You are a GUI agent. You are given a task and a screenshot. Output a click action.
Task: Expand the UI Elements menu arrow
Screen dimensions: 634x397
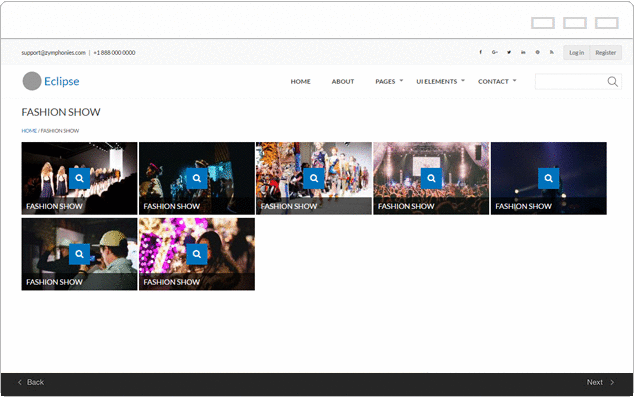pos(463,81)
